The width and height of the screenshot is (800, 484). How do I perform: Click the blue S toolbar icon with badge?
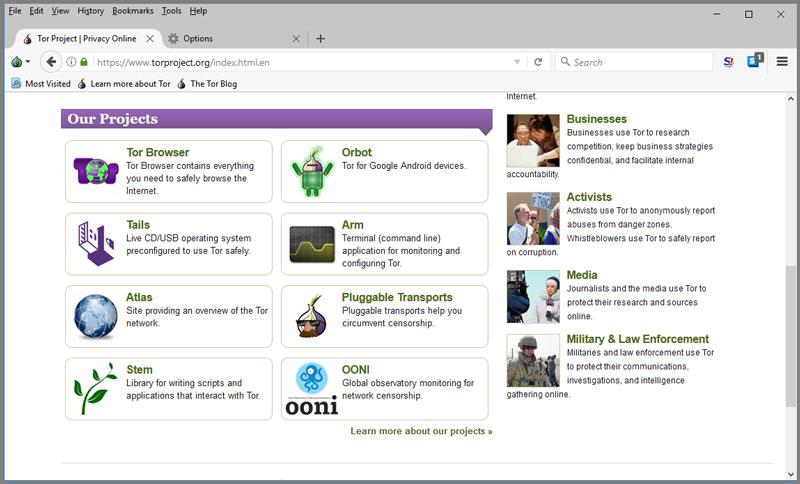pyautogui.click(x=755, y=61)
